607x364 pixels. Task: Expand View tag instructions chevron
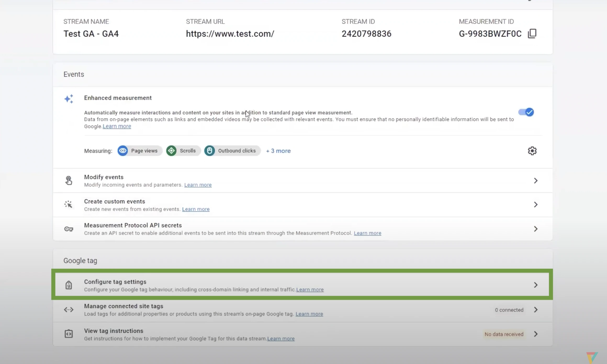(x=536, y=334)
